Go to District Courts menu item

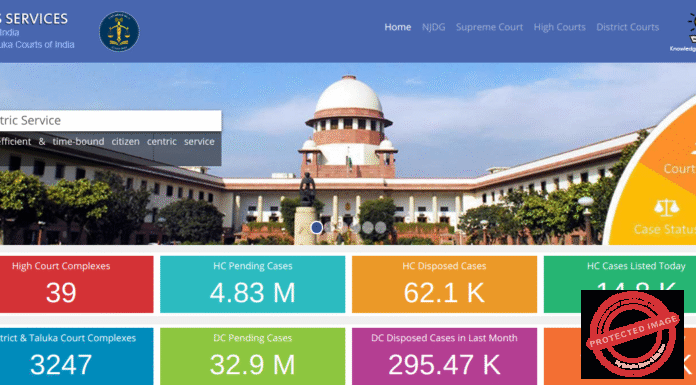pyautogui.click(x=627, y=27)
